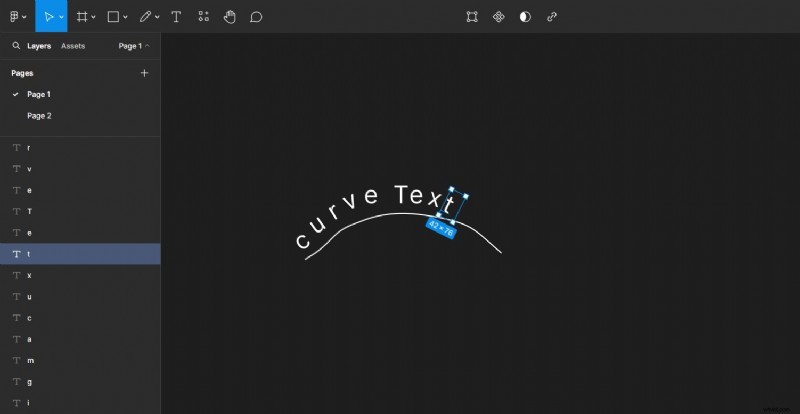
Task: Select the Pen tool
Action: click(145, 17)
